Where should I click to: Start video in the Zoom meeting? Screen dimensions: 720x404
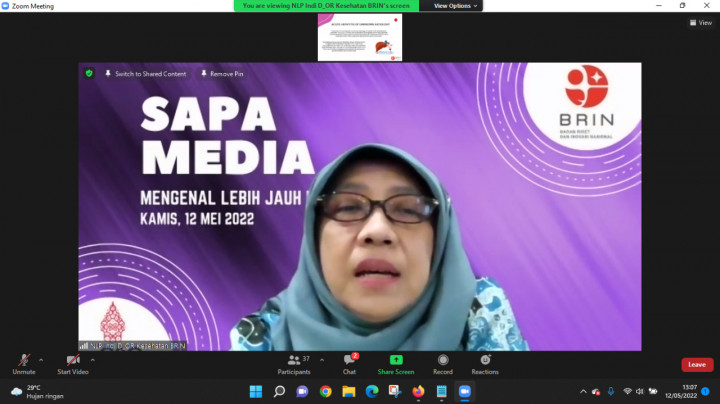coord(73,365)
